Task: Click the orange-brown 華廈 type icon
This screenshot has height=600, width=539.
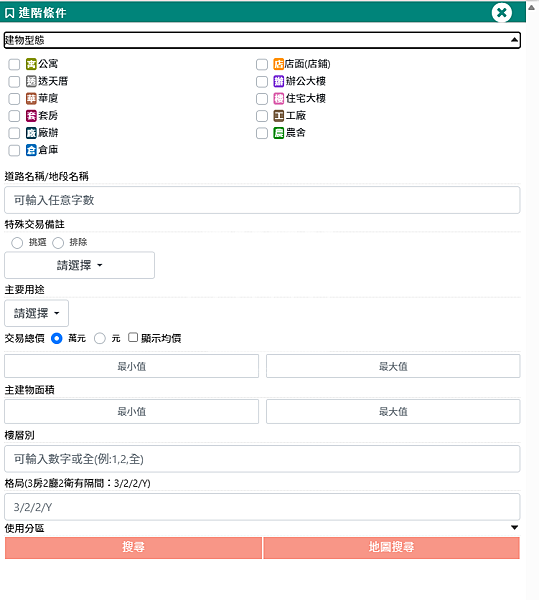Action: pos(31,98)
